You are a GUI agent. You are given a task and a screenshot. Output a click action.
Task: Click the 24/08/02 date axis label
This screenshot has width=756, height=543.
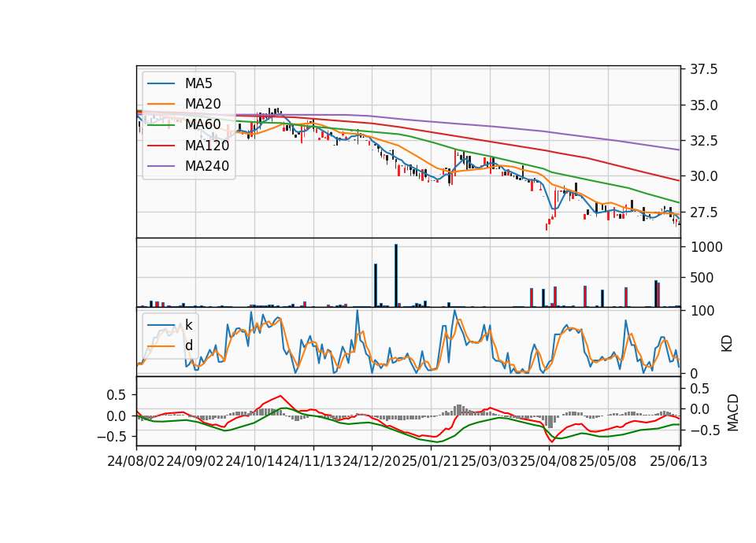pos(136,462)
